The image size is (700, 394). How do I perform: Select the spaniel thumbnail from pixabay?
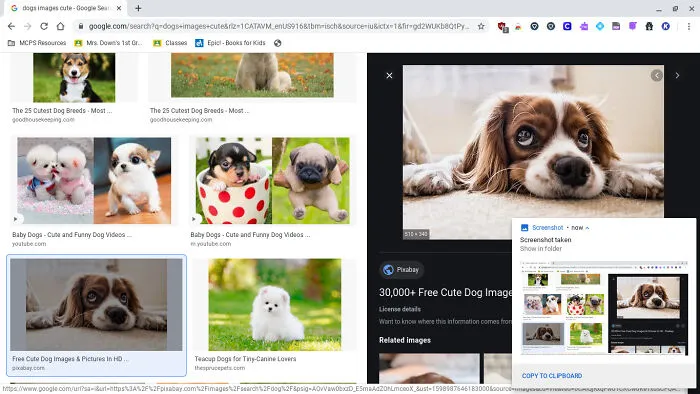(x=96, y=305)
